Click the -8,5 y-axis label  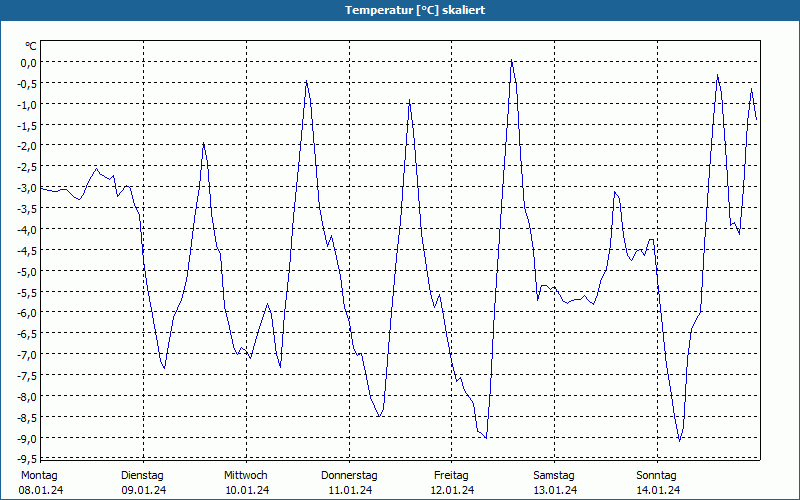tap(27, 417)
